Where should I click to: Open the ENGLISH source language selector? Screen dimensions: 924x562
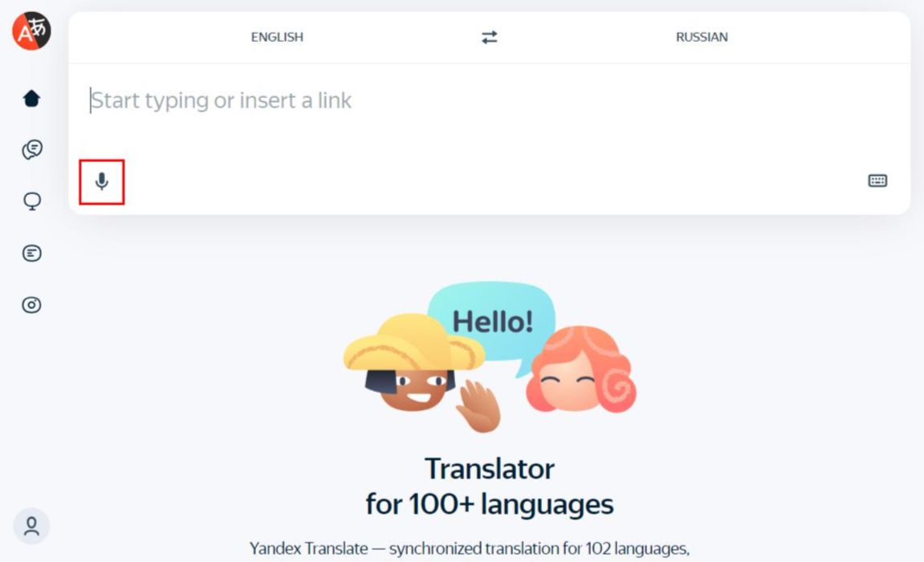(x=277, y=37)
